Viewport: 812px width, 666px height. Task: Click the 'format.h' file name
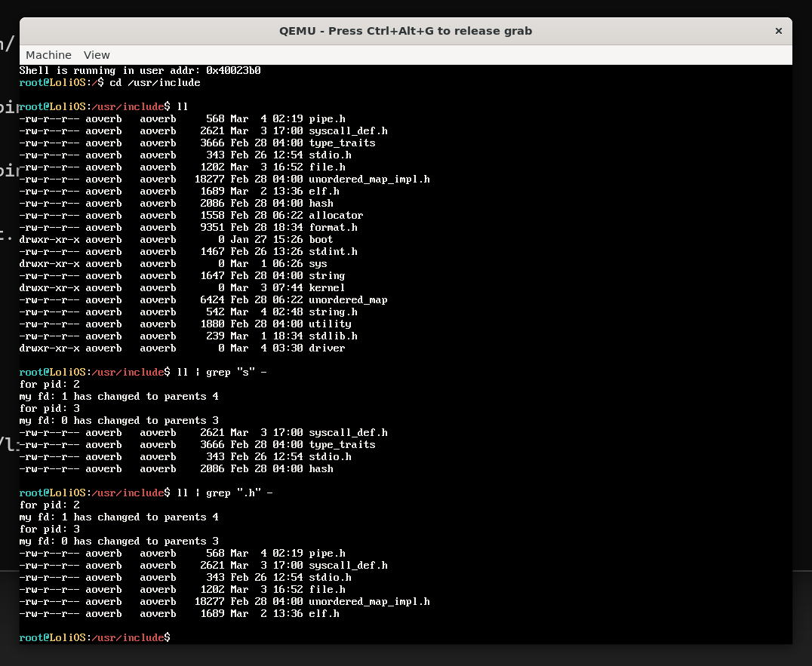333,227
